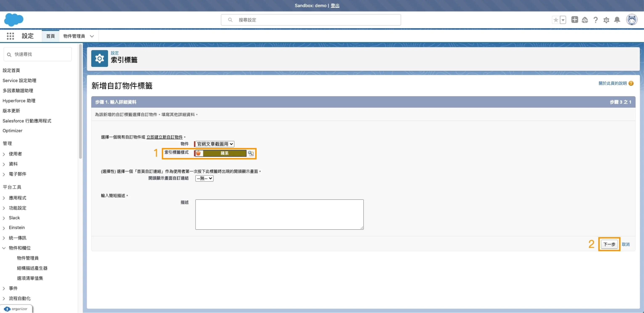
Task: Open tab style lookup magnifier icon
Action: click(251, 153)
